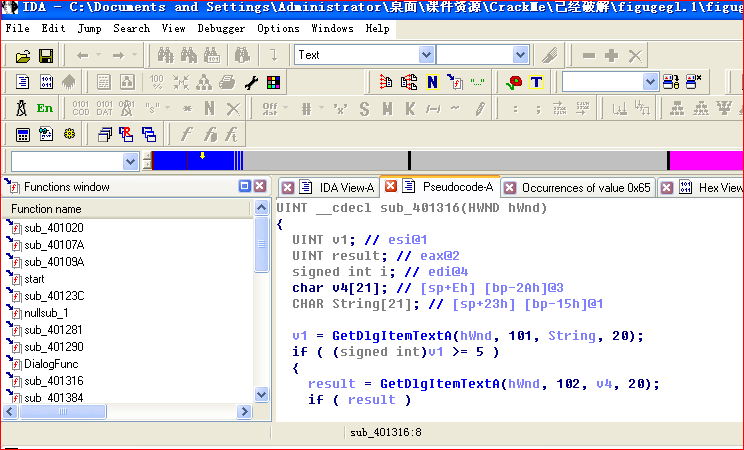Screen dimensions: 744x450
Task: Open the File menu
Action: click(x=18, y=28)
